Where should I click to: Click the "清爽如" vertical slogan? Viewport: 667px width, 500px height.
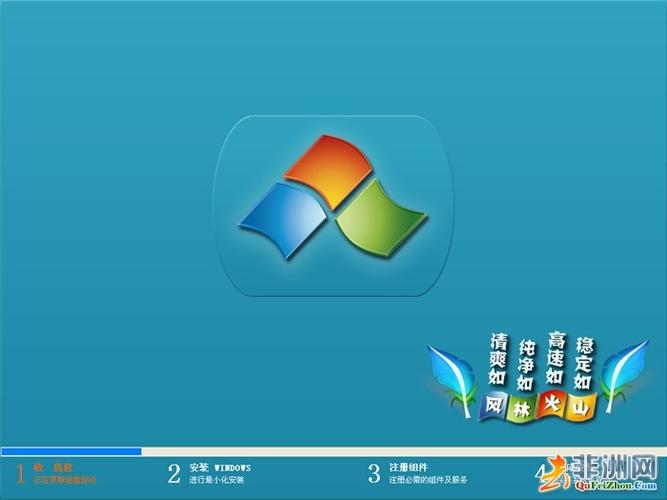point(497,359)
